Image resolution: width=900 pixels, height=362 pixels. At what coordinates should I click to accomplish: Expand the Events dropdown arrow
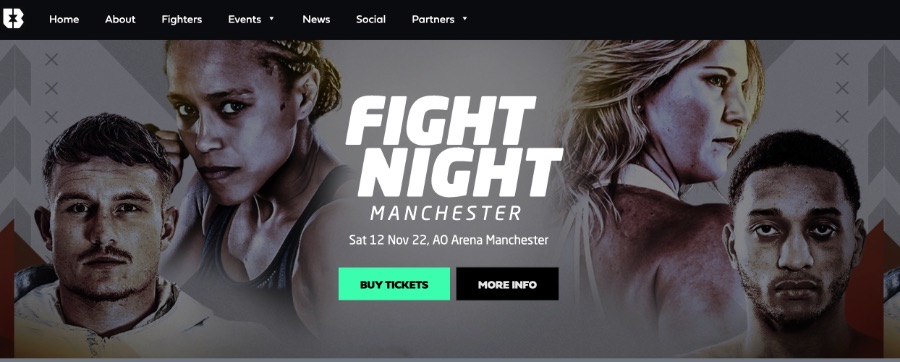tap(271, 19)
